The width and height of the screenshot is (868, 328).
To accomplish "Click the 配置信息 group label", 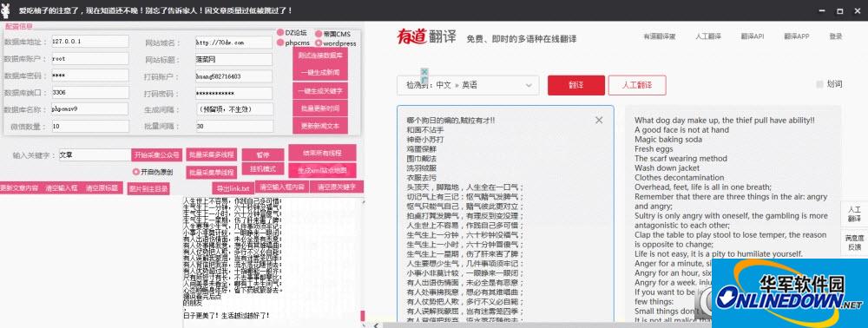I will [19, 26].
